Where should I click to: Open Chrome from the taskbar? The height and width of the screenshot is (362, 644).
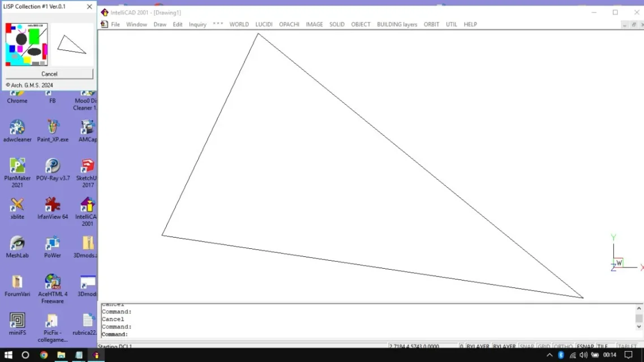[44, 355]
